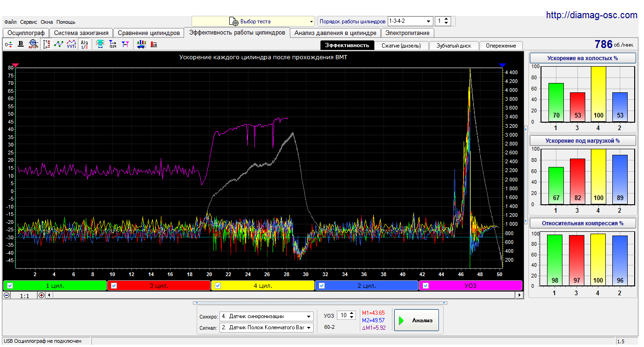Open the Помощь menu

pyautogui.click(x=66, y=22)
